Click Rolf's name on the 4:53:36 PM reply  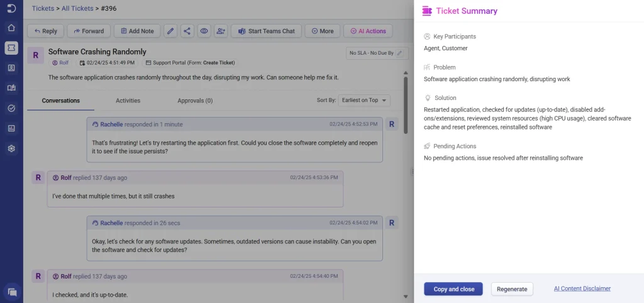coord(66,178)
